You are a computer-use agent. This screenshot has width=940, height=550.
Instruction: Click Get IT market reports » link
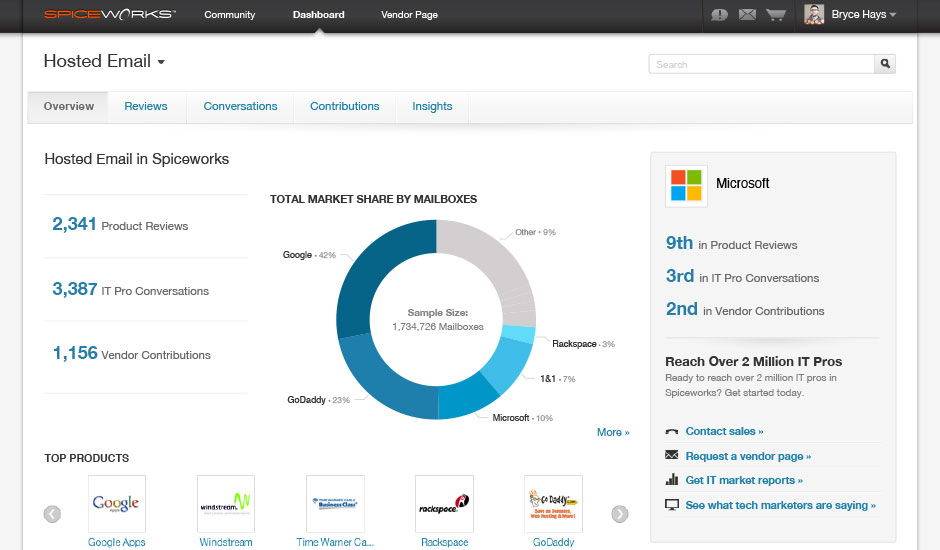coord(744,480)
